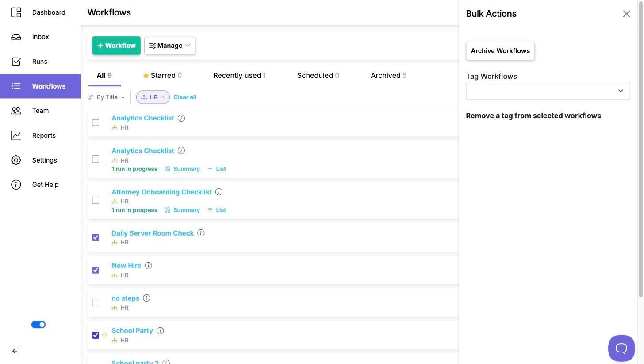Click the page vertical scrollbar

640,148
